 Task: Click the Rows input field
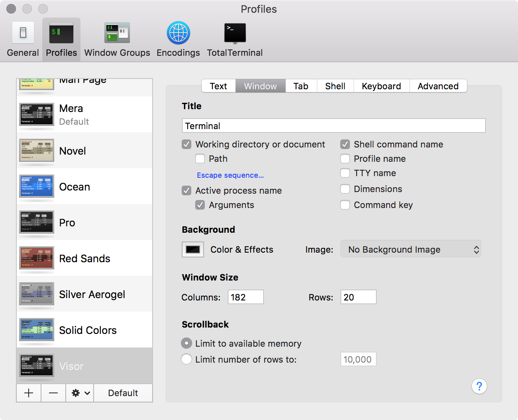(359, 297)
